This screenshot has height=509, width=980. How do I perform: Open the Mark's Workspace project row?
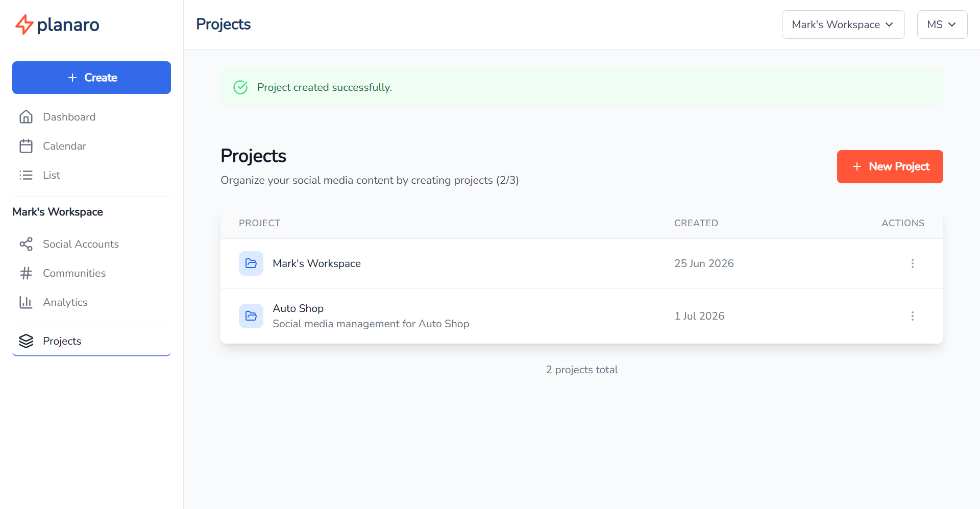(x=582, y=263)
